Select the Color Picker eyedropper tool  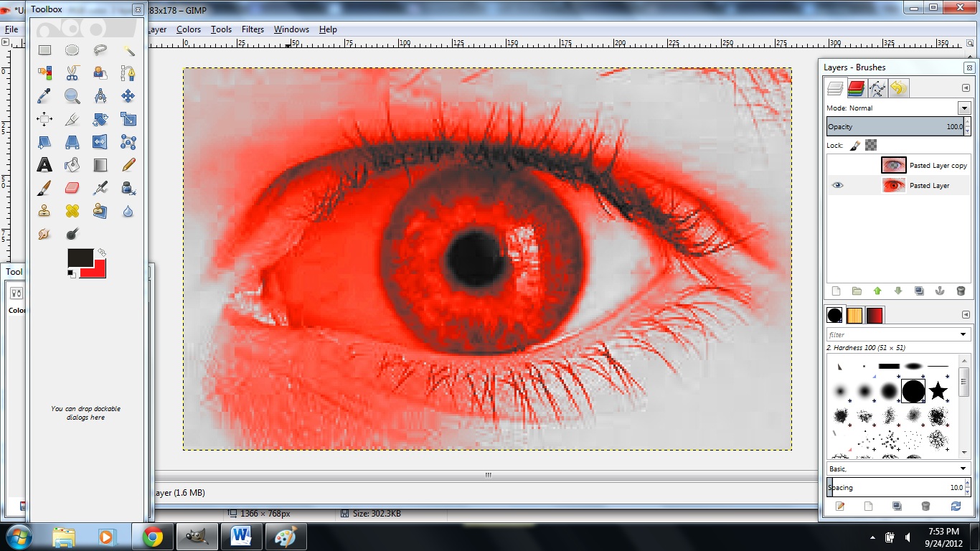[x=44, y=96]
